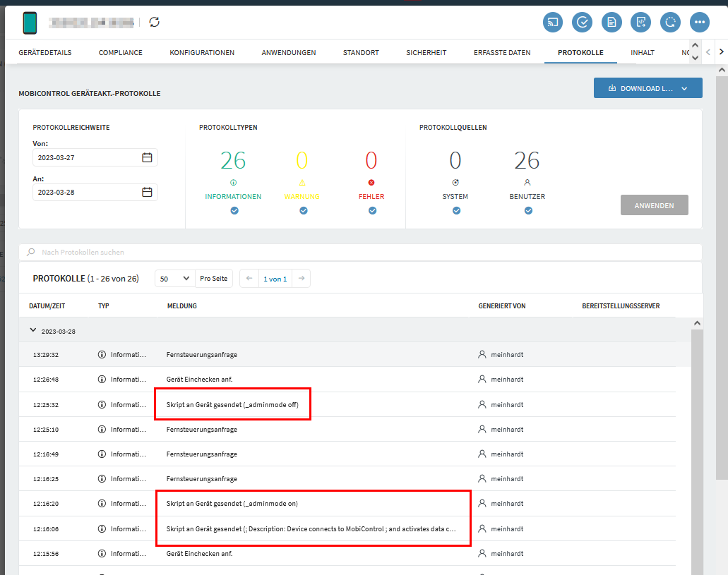Collapse the 2023-03-28 date group
Viewport: 728px width, 575px height.
(x=32, y=330)
